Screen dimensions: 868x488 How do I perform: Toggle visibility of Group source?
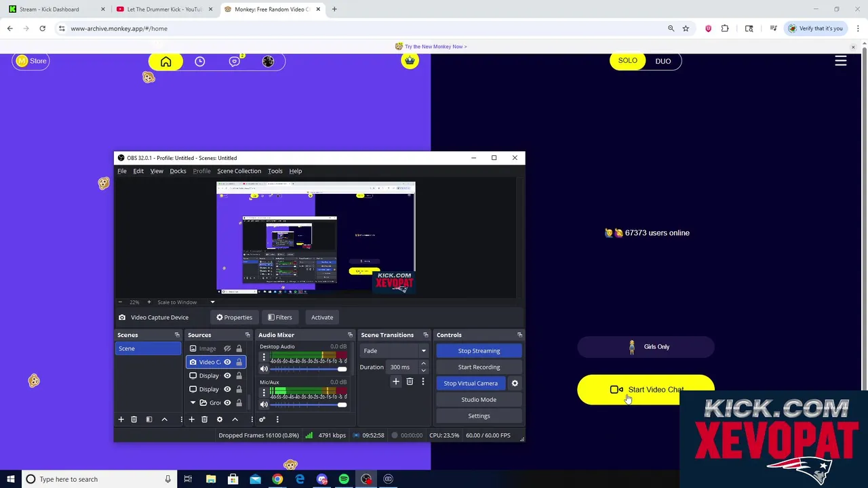pos(227,403)
